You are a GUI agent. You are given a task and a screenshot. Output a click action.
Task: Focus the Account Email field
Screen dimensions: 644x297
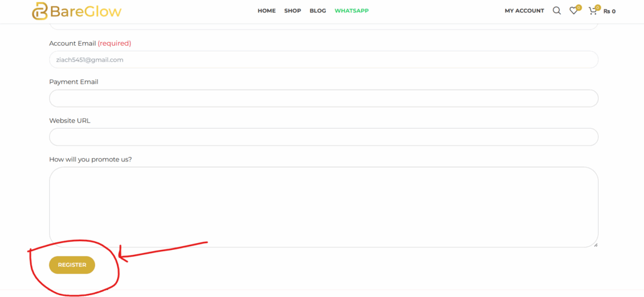coord(324,60)
